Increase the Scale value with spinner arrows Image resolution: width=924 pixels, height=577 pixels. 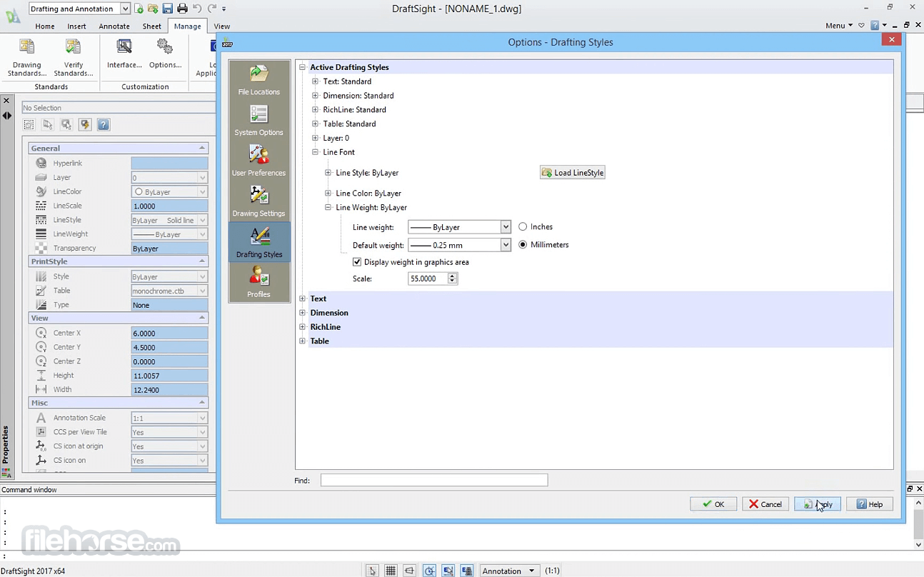coord(453,276)
